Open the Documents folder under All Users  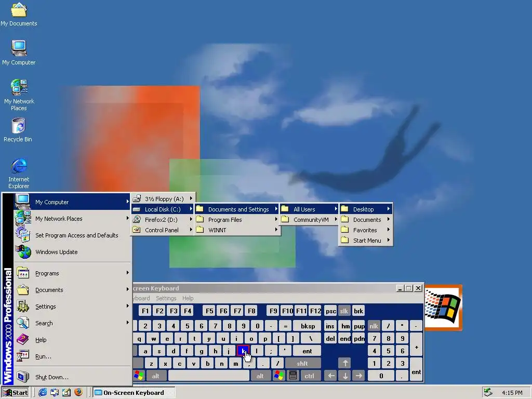tap(366, 220)
